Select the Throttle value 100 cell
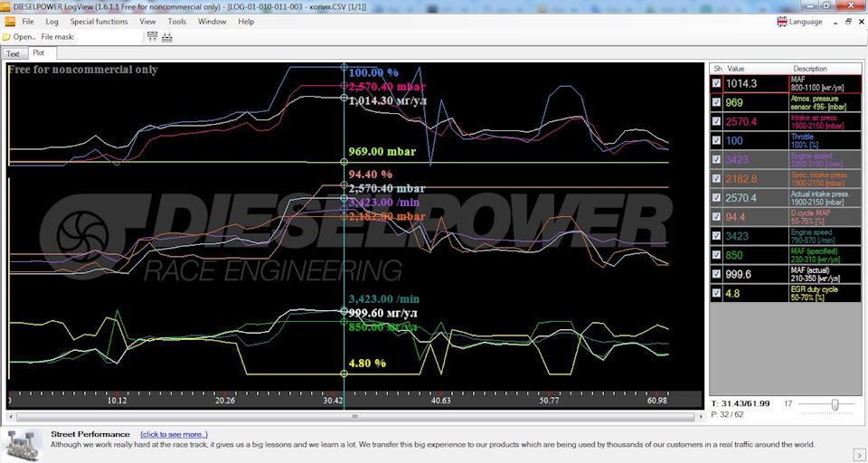Image resolution: width=868 pixels, height=463 pixels. [756, 141]
